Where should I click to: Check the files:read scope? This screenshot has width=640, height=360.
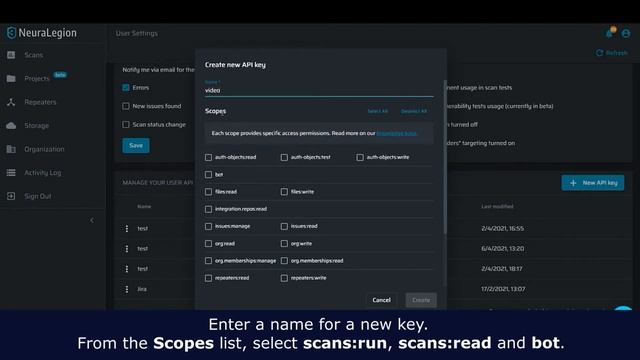[208, 191]
